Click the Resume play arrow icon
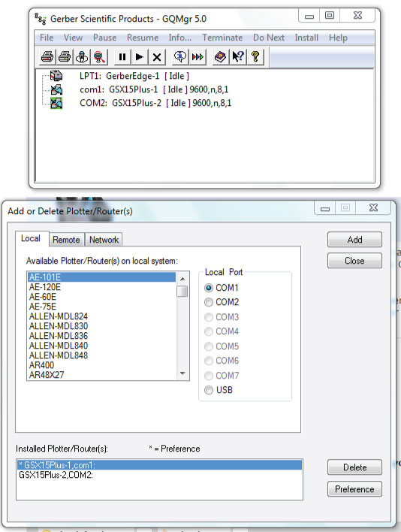Screen dimensions: 401x532 140,56
